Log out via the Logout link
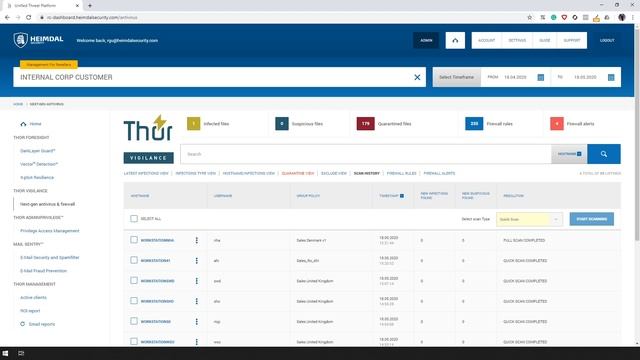640x360 pixels. coord(607,40)
